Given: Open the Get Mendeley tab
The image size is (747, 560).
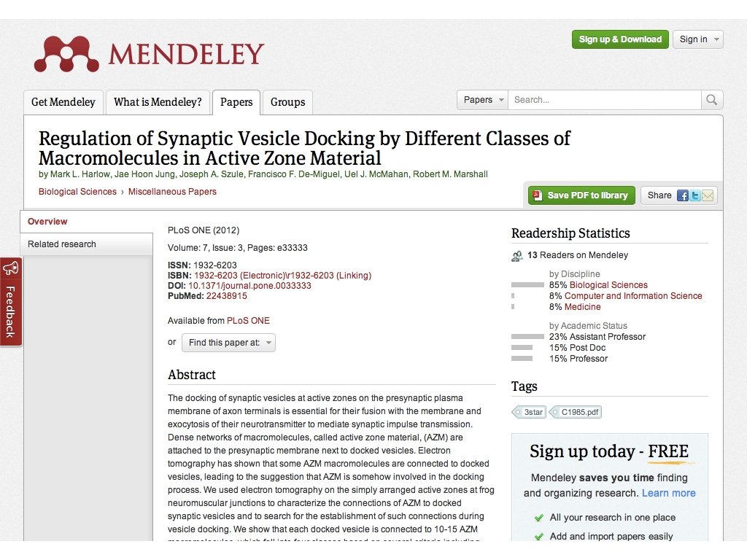Looking at the screenshot, I should (63, 102).
